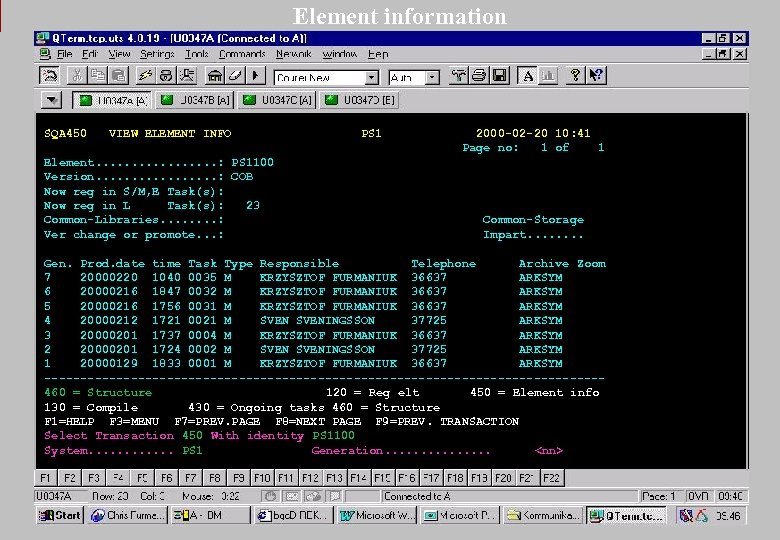
Task: Open the Chris Furme... taskbar item
Action: [127, 516]
